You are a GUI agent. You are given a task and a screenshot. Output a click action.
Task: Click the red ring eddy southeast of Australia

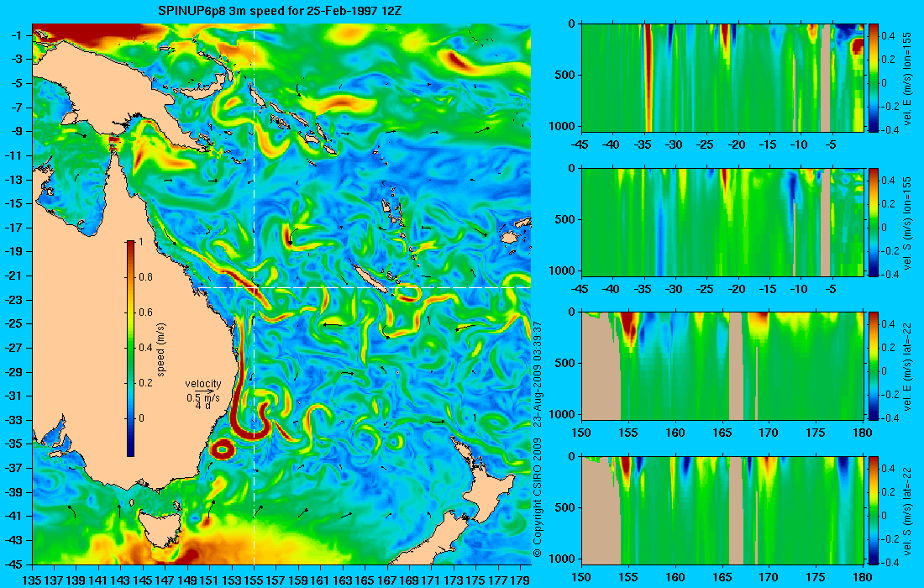(x=223, y=449)
